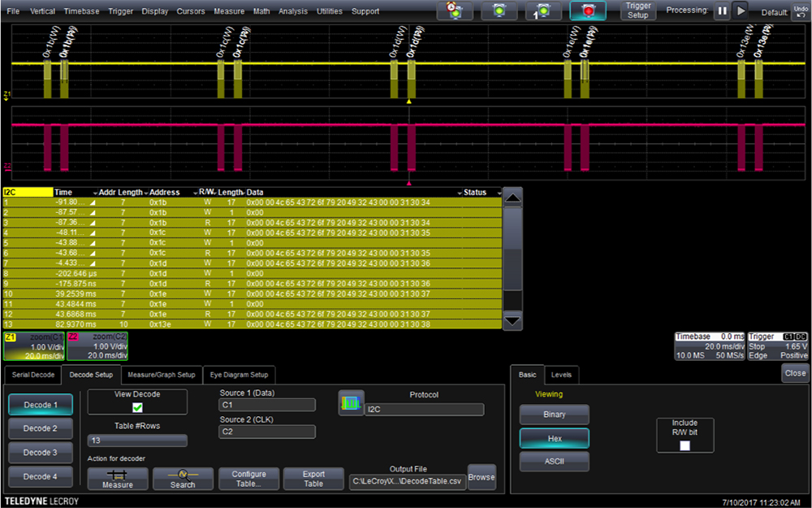
Task: Click the Export Table button
Action: (x=313, y=479)
